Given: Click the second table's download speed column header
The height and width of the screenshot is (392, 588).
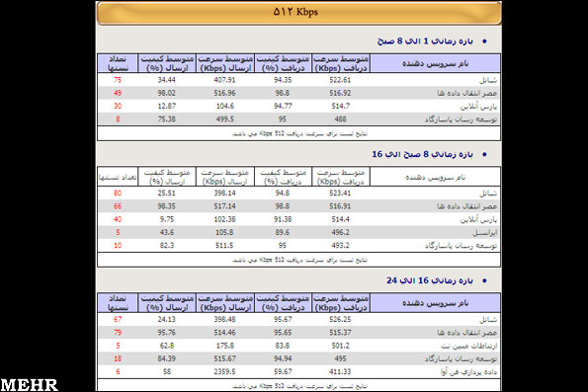Looking at the screenshot, I should click(x=341, y=177).
